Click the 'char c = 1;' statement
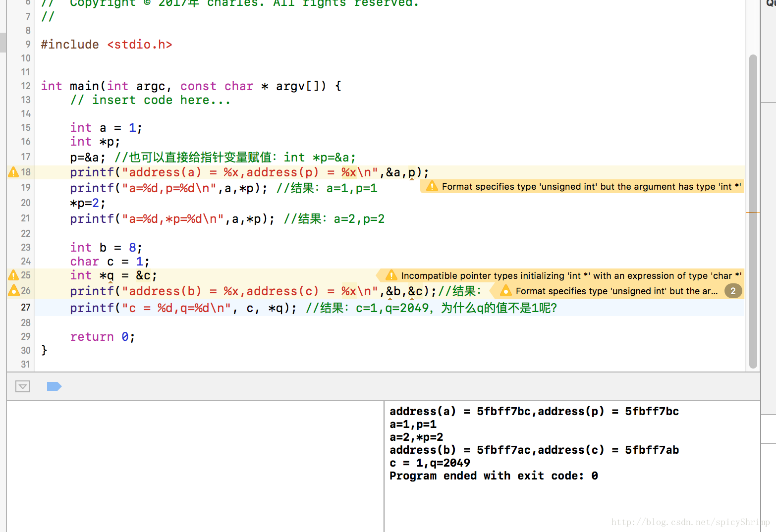Screen dimensions: 776x532 click(x=110, y=262)
